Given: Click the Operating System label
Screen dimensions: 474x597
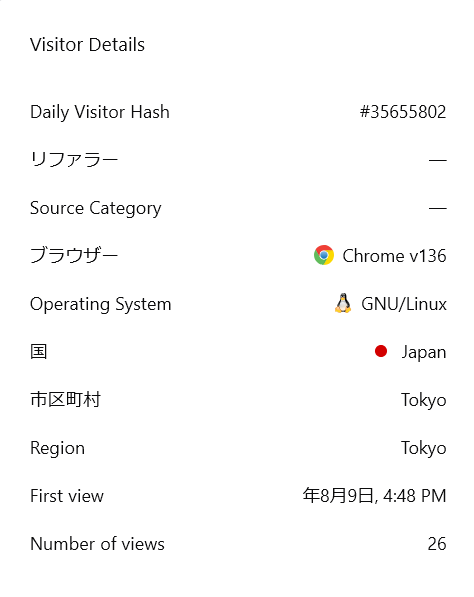Looking at the screenshot, I should [101, 304].
